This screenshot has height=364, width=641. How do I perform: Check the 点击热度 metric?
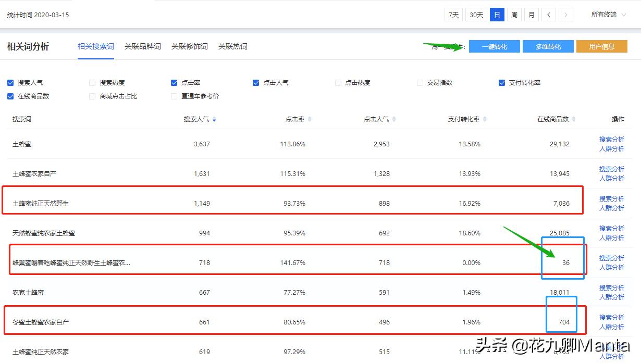(x=338, y=82)
